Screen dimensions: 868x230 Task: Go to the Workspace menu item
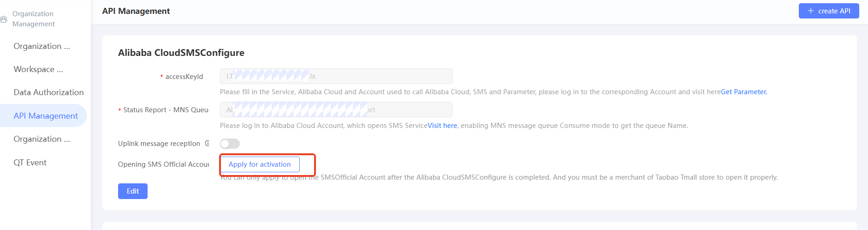pos(38,69)
